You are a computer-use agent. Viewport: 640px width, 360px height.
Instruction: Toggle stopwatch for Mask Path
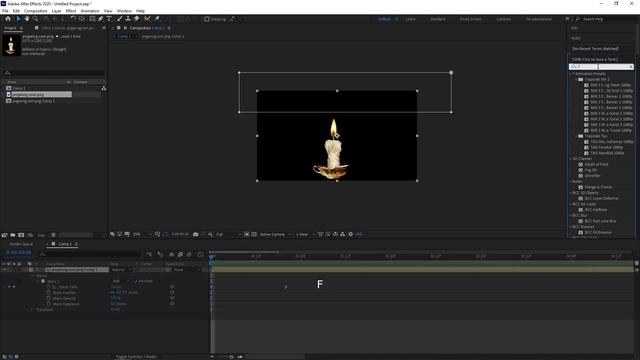(x=49, y=287)
